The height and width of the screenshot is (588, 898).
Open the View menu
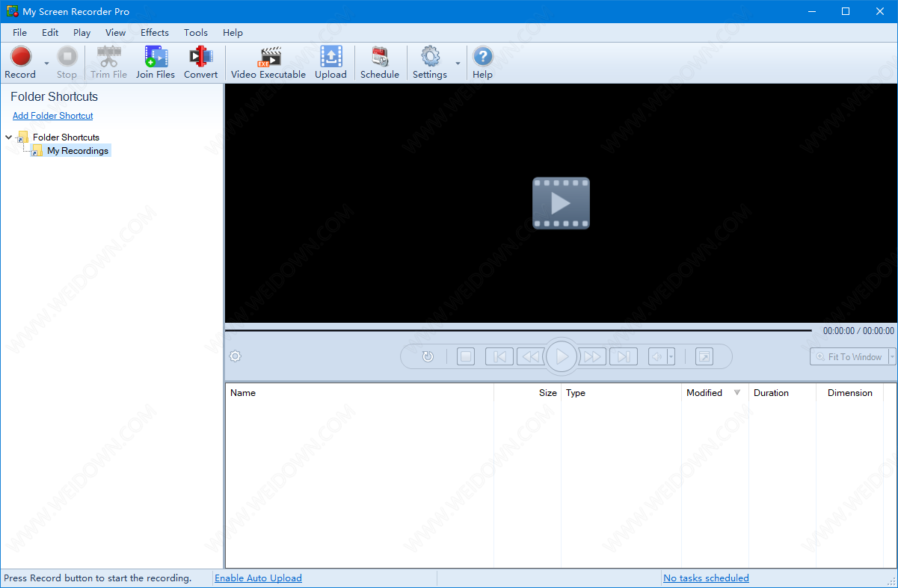(x=116, y=32)
